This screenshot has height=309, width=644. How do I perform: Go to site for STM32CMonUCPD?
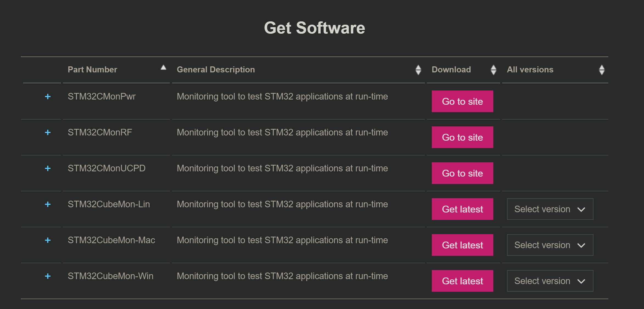462,173
